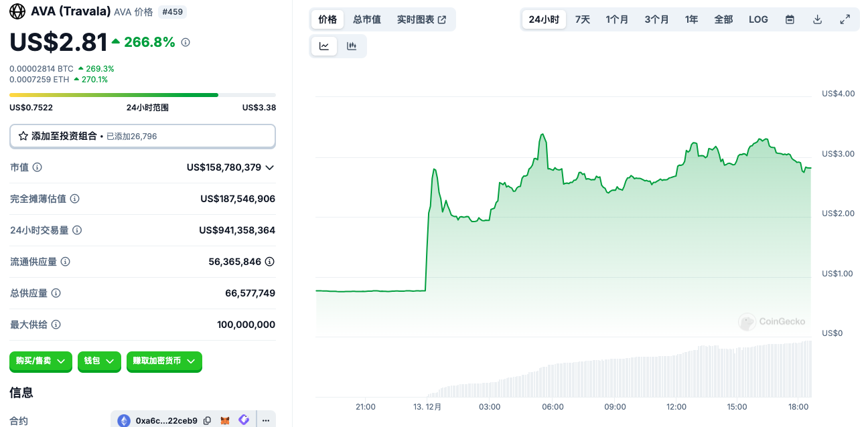Switch to the 总市值 tab

(x=367, y=19)
